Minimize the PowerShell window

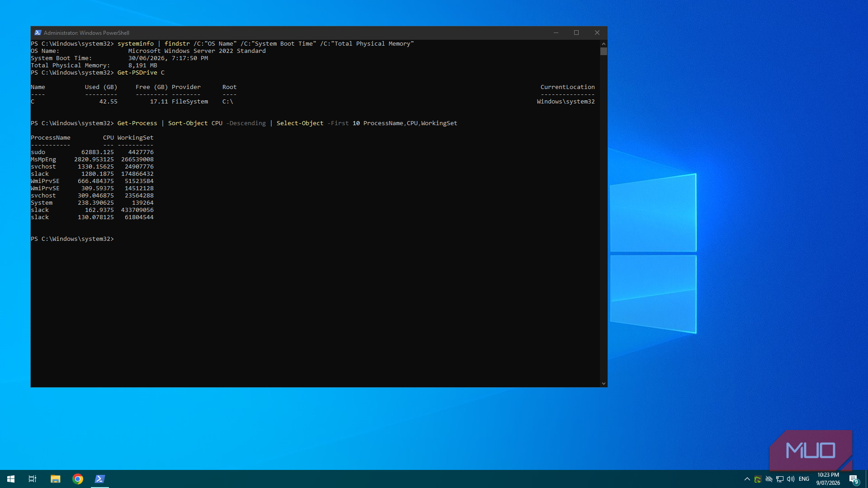(x=556, y=33)
